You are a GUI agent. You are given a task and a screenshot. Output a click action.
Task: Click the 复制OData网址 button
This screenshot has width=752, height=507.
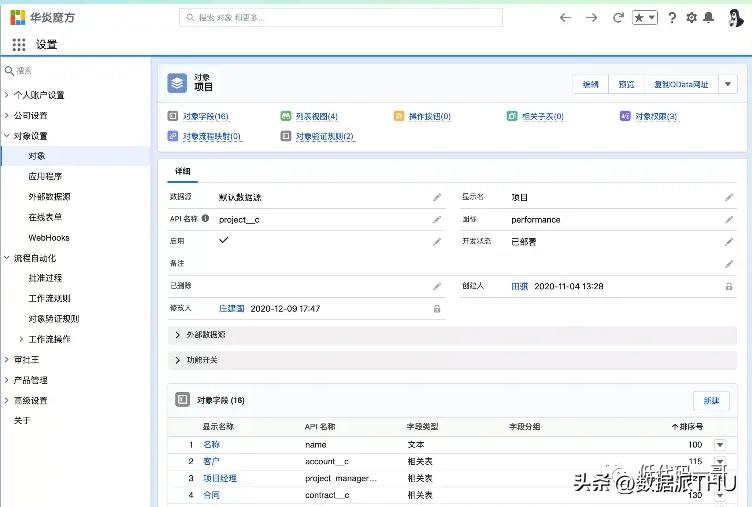click(681, 84)
